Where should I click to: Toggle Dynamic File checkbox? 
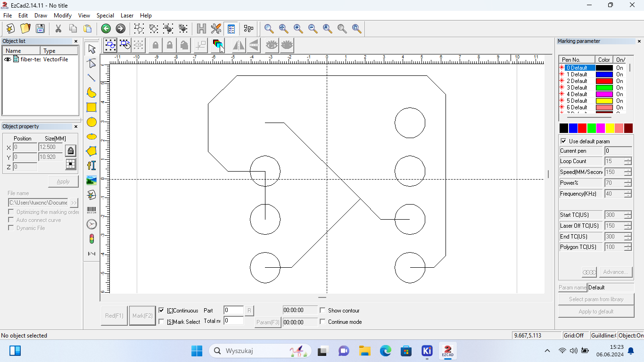pos(11,228)
